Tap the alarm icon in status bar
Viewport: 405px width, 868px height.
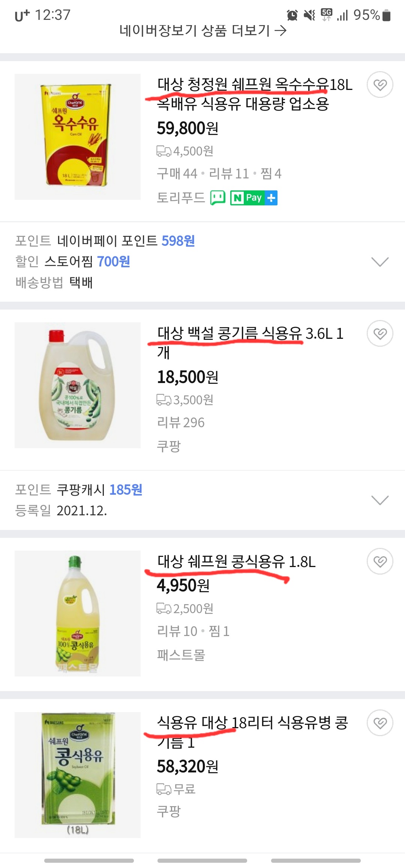292,15
